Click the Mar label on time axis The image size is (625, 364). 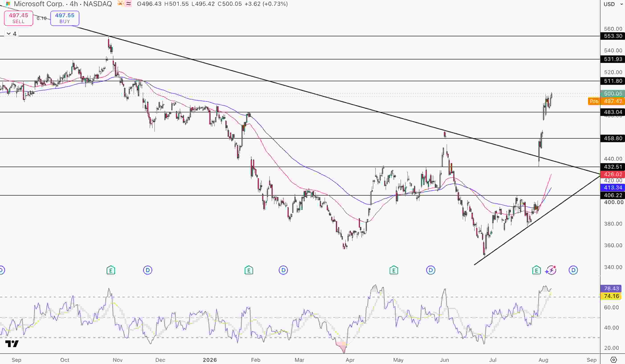click(299, 360)
